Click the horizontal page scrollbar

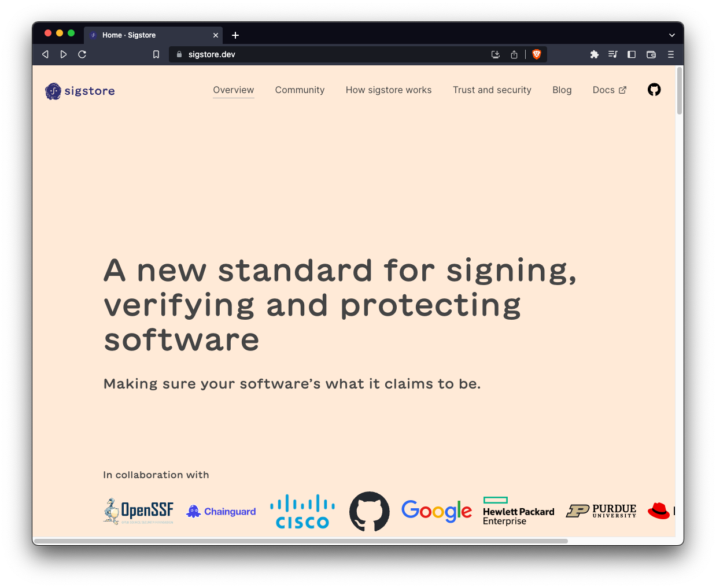[301, 541]
